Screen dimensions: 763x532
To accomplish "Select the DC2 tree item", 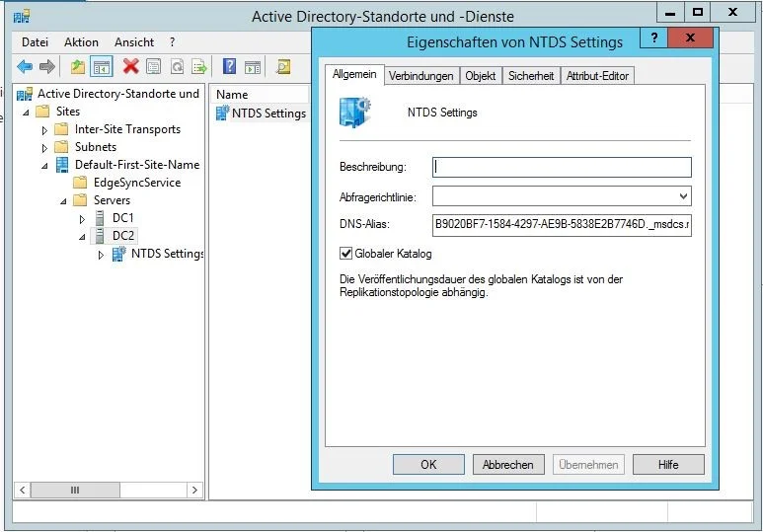I will 123,236.
